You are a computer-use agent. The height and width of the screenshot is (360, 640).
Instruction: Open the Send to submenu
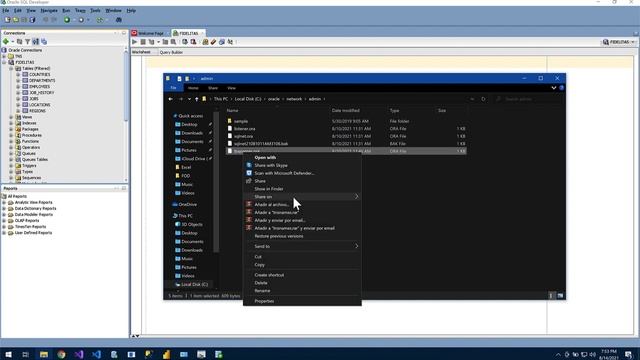click(x=302, y=246)
